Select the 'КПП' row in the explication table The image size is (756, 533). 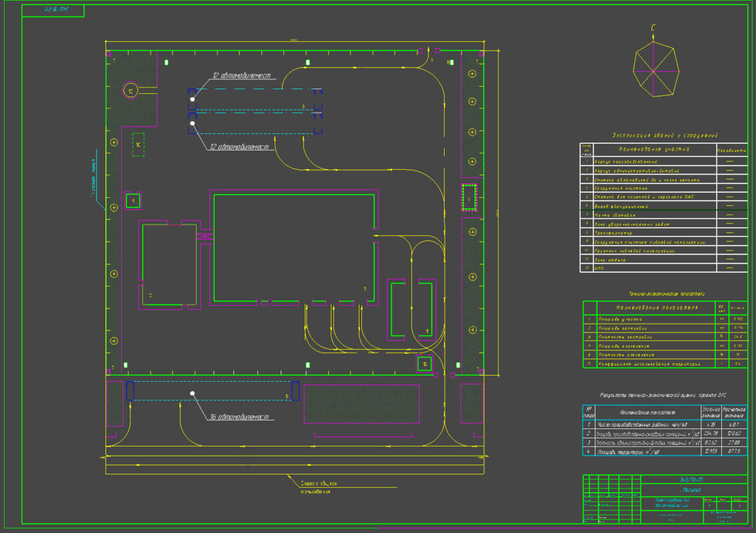point(663,268)
